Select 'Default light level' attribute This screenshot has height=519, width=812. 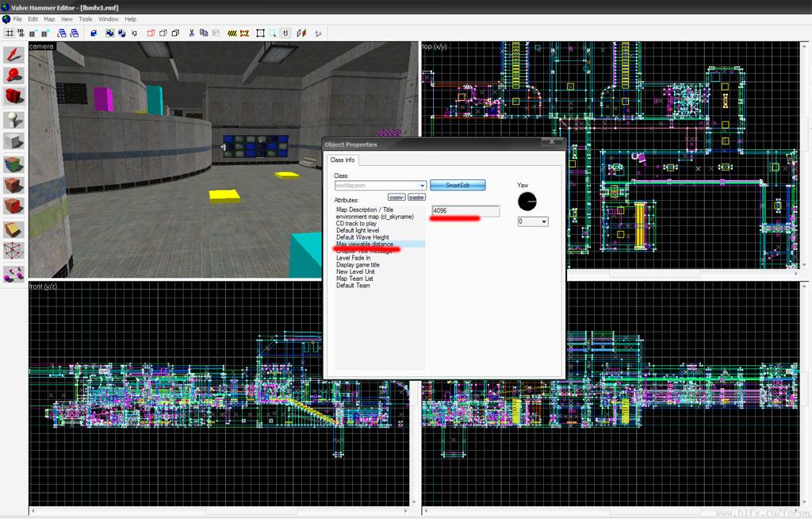[358, 230]
